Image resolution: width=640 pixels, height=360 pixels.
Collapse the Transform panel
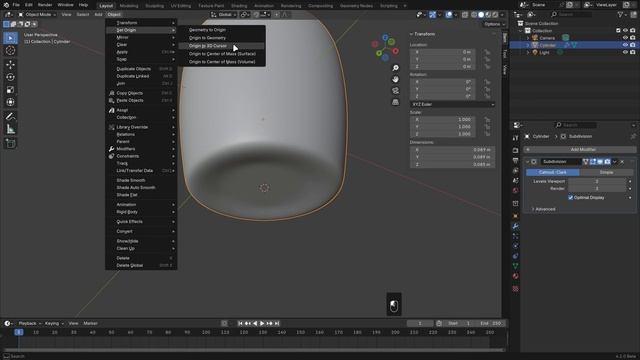coord(422,34)
